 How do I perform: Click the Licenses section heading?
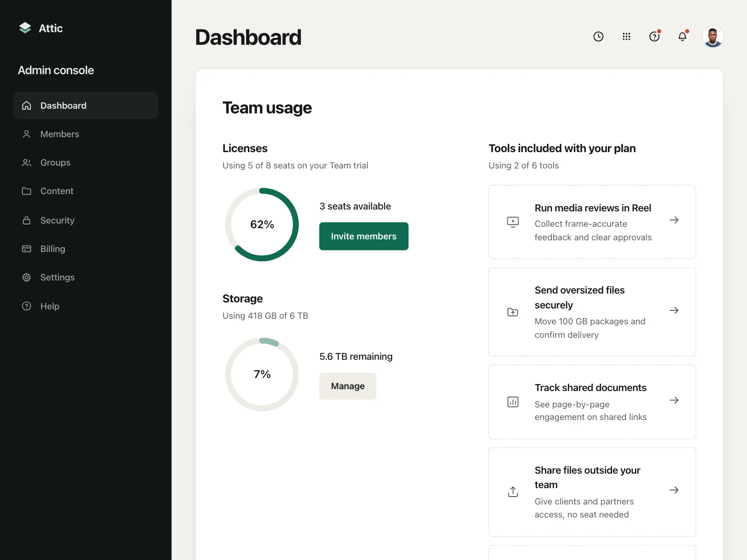pos(245,148)
